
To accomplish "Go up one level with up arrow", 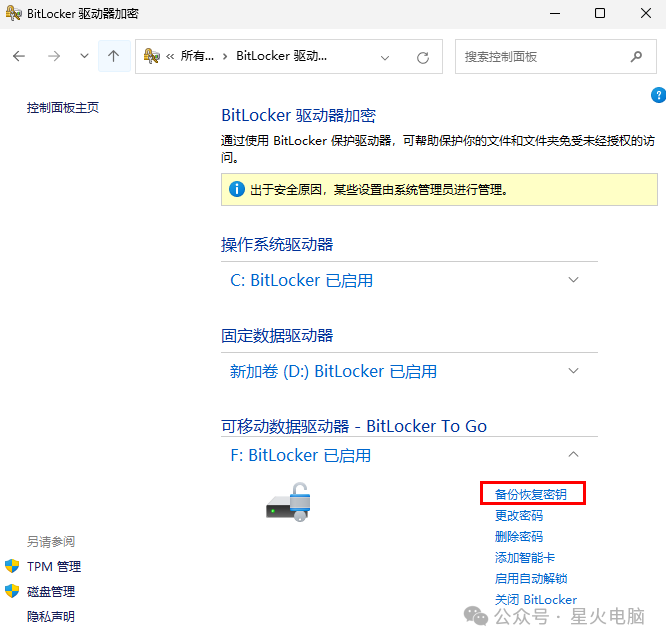I will point(113,56).
